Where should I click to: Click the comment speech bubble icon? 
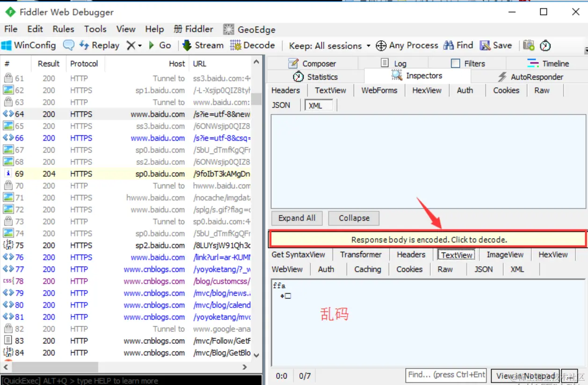click(x=68, y=45)
